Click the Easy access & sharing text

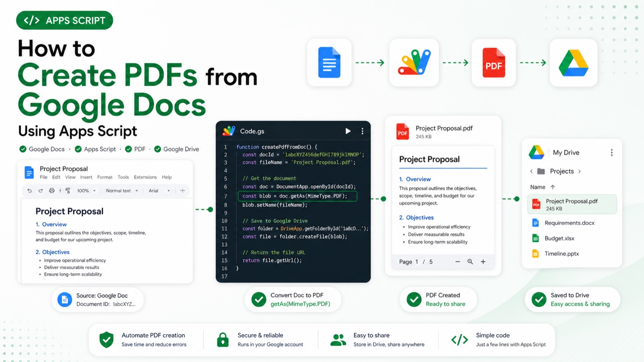pos(580,304)
